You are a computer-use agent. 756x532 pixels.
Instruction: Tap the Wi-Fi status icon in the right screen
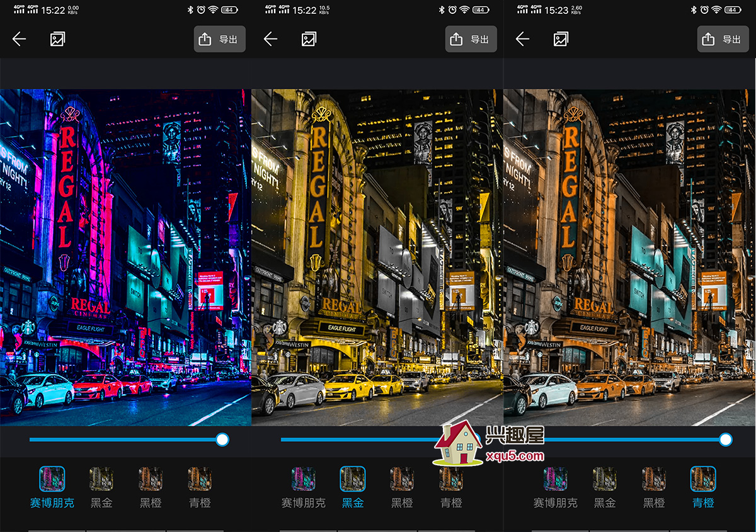717,9
